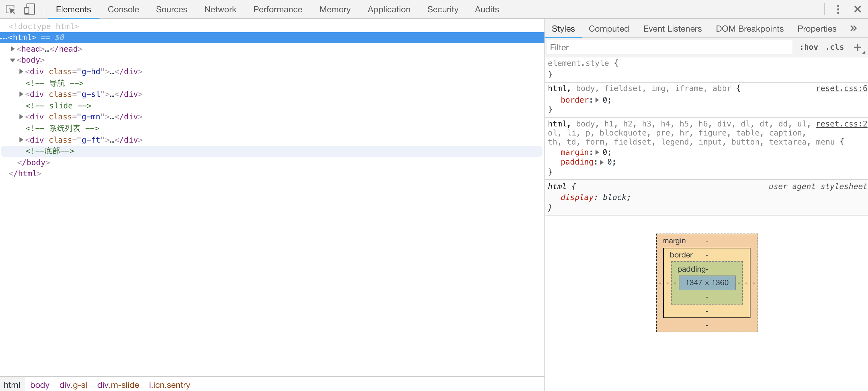Open the Event Listeners sidebar tab
The width and height of the screenshot is (868, 391).
672,29
